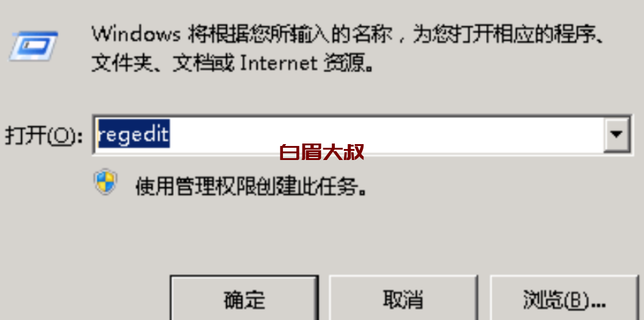Click the Windows 将根据您所输入的名称 description line
644x320 pixels.
coord(348,35)
